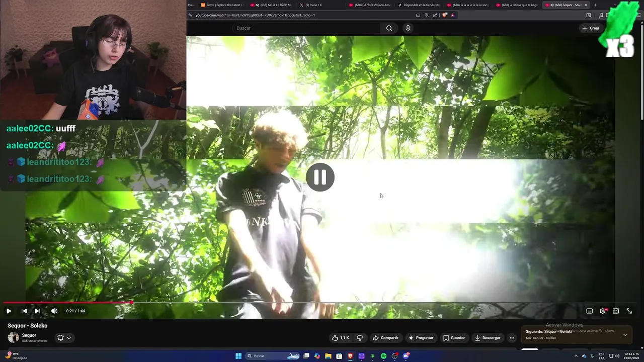
Task: Open the notification bell dropdown for Sequor
Action: [x=64, y=338]
